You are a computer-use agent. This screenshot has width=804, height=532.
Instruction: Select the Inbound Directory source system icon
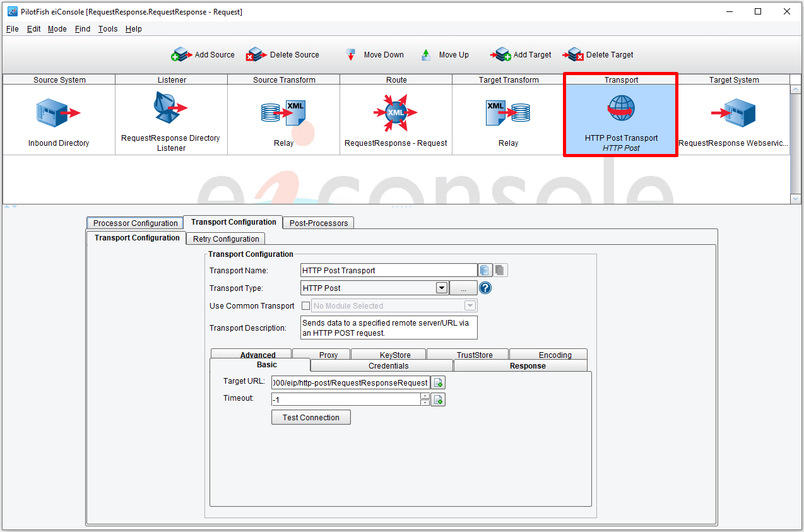point(59,114)
